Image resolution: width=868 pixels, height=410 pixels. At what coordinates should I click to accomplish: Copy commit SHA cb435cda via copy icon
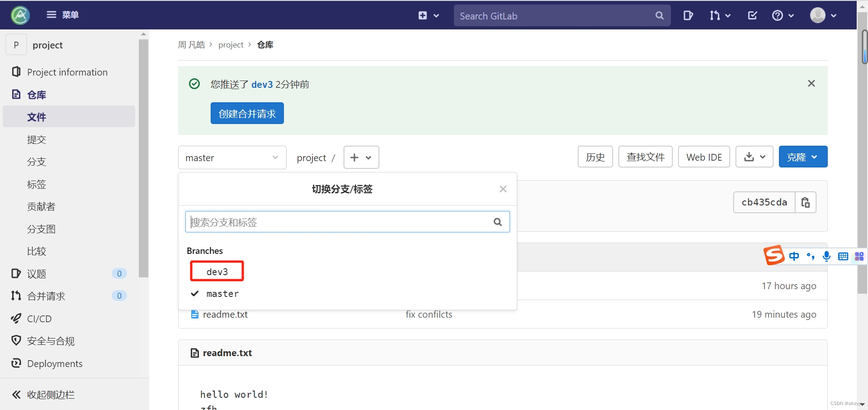coord(806,202)
